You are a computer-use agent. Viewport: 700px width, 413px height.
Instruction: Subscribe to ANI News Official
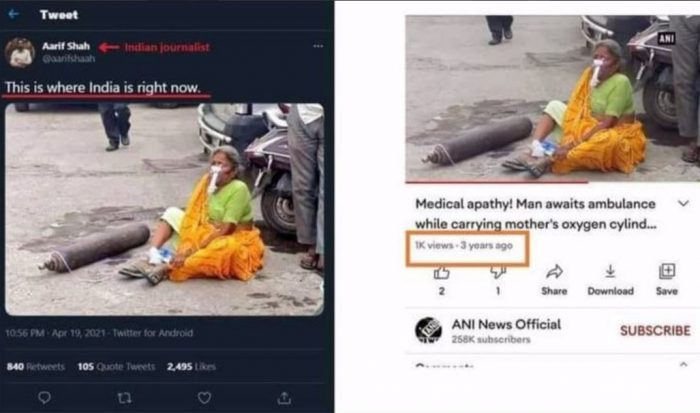click(655, 330)
